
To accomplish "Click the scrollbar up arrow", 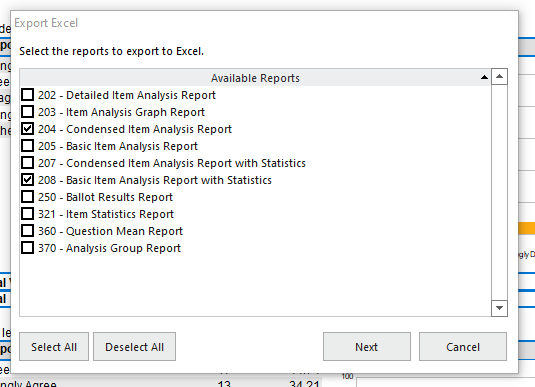I will point(500,76).
